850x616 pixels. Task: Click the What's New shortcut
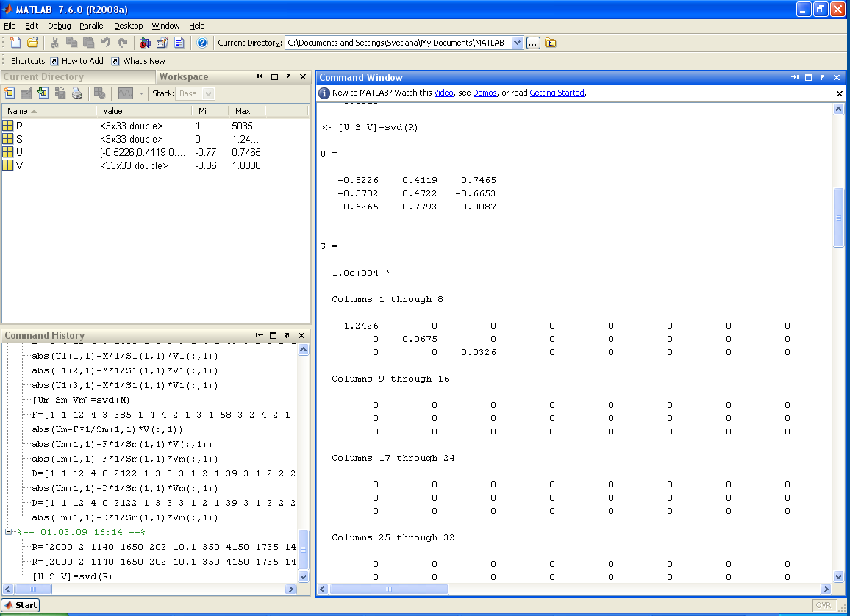[x=138, y=61]
